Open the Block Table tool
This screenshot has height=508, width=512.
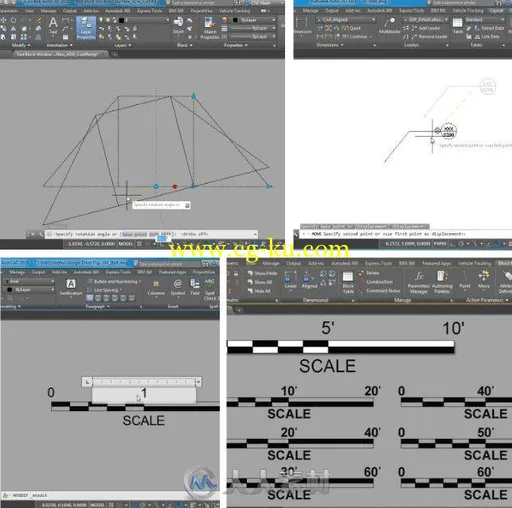coord(348,282)
